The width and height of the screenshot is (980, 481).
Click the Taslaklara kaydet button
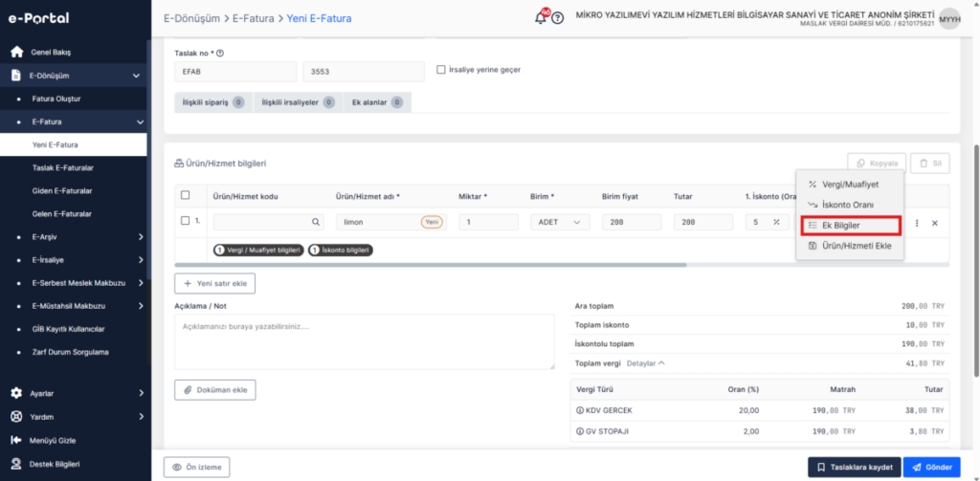pos(854,468)
